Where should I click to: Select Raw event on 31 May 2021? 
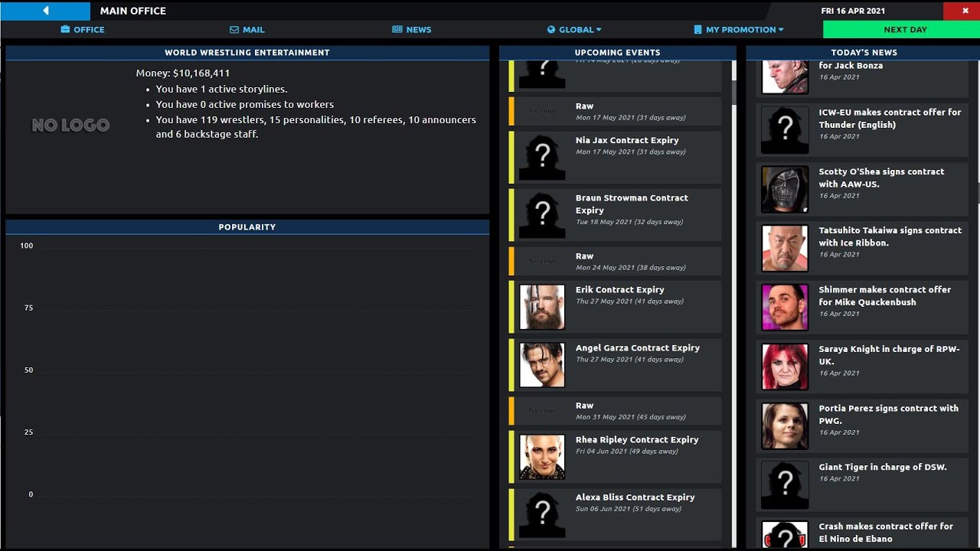pyautogui.click(x=615, y=411)
